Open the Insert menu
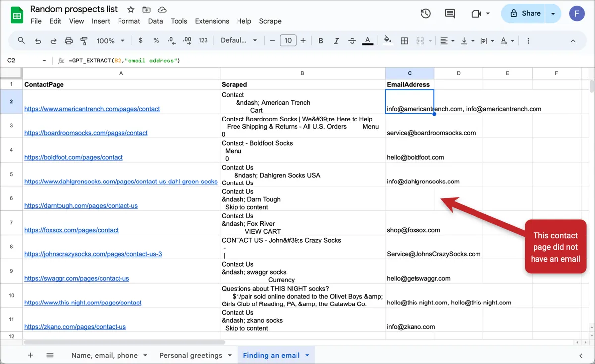 [x=101, y=21]
